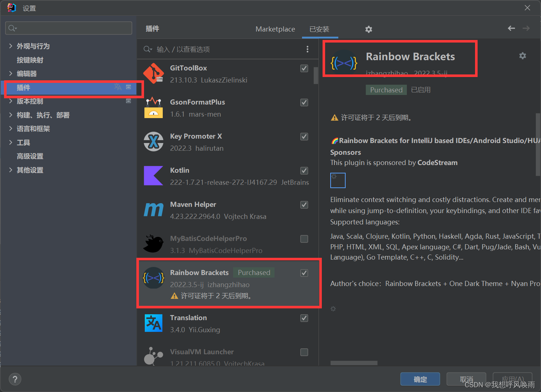Expand the 版本控制 settings node
Screen dimensions: 541x392
11,101
